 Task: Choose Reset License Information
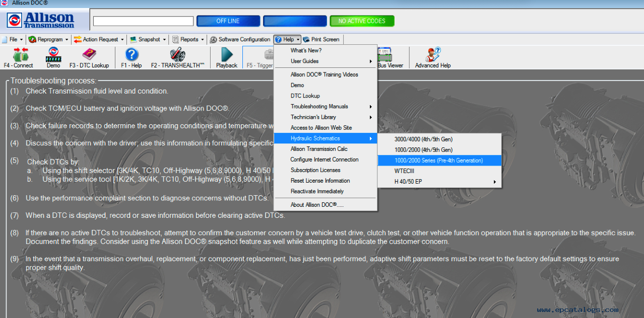[326, 181]
